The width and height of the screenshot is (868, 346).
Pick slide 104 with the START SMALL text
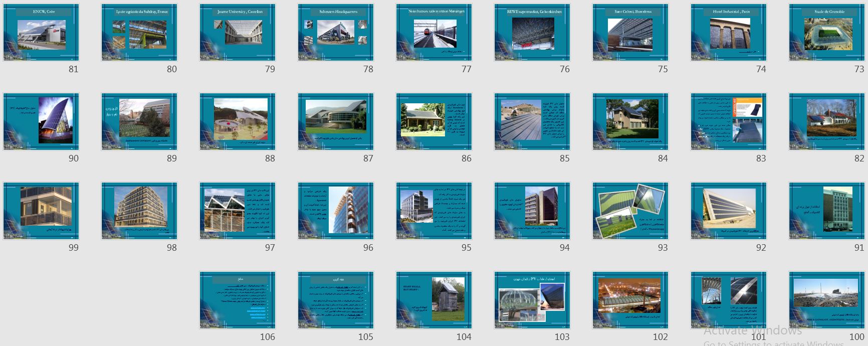point(434,300)
